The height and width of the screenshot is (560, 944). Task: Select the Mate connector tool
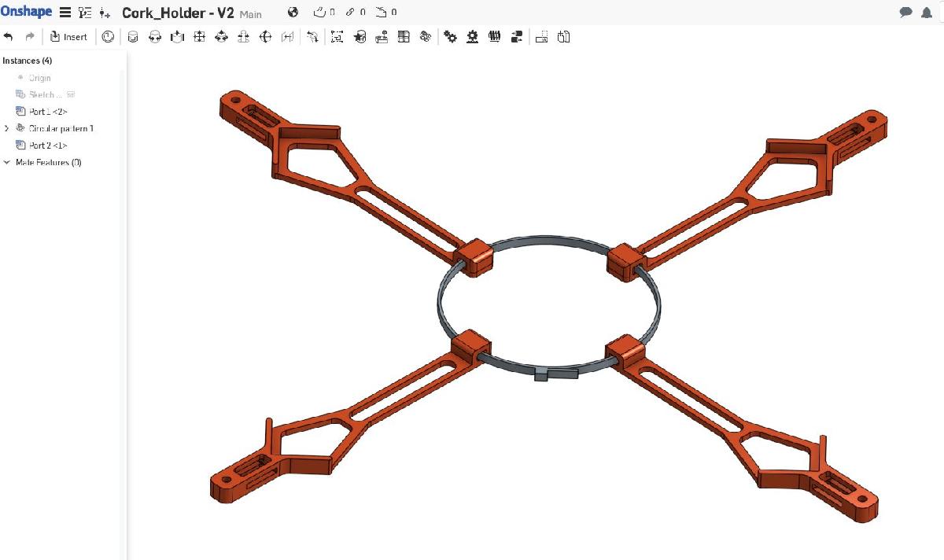[x=312, y=36]
